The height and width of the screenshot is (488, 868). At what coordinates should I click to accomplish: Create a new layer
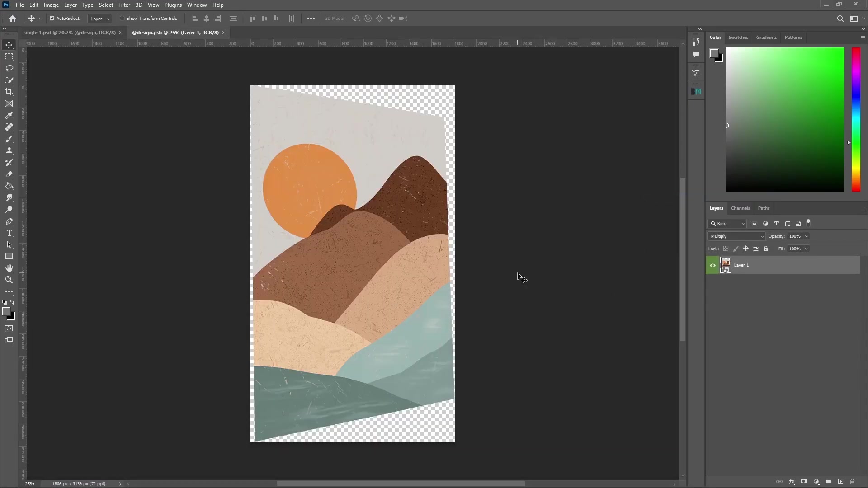click(x=840, y=482)
